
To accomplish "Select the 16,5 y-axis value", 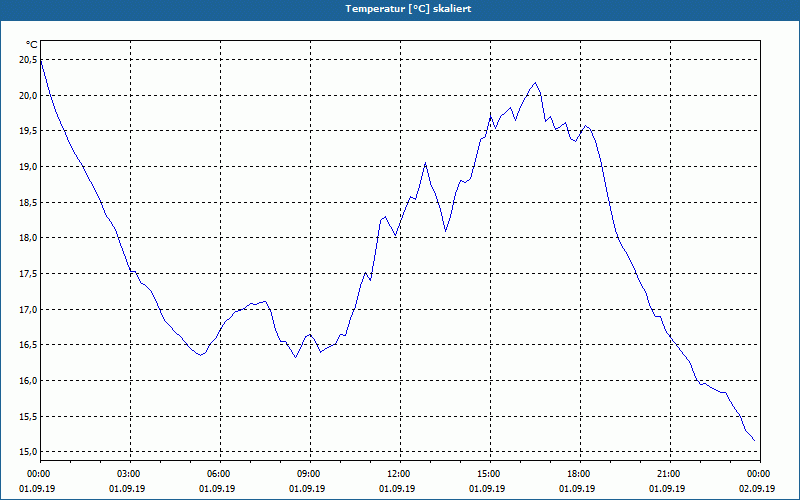I will point(28,345).
